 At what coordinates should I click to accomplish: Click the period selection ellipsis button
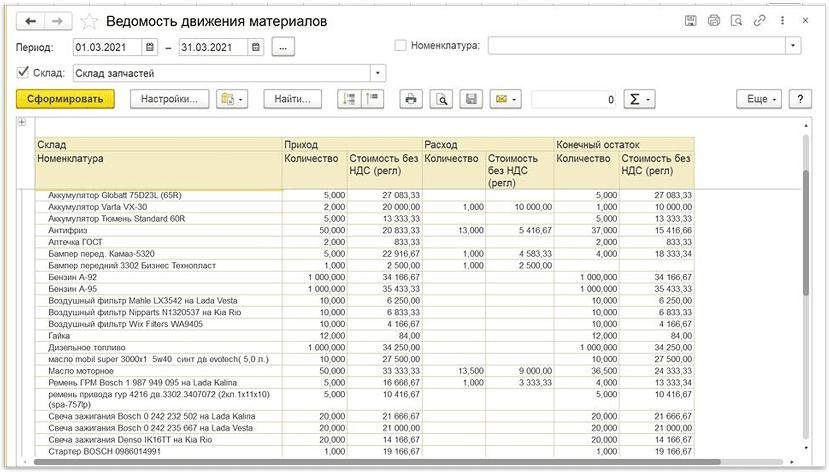[x=283, y=47]
